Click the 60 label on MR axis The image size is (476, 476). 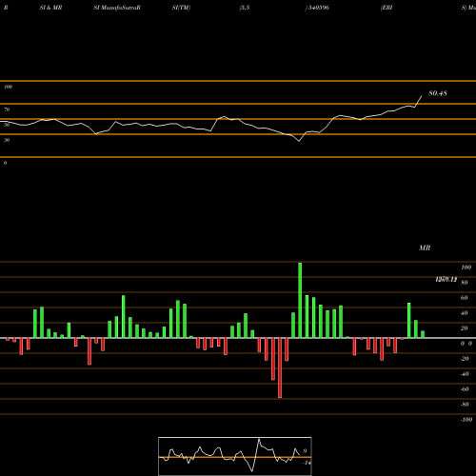tap(464, 298)
